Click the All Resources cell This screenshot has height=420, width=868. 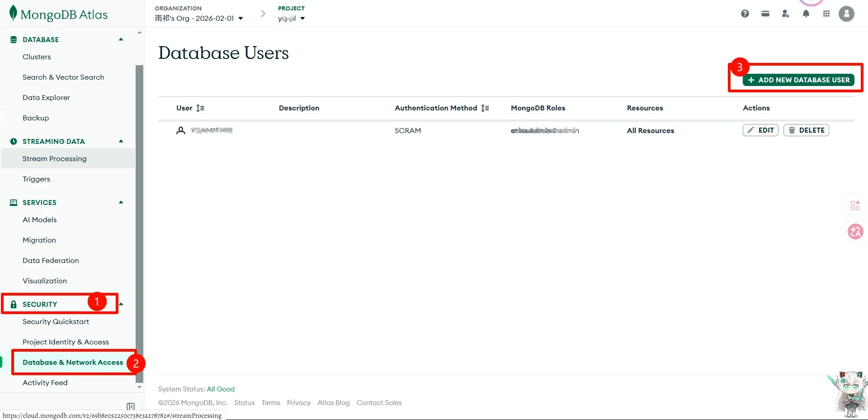pos(650,131)
